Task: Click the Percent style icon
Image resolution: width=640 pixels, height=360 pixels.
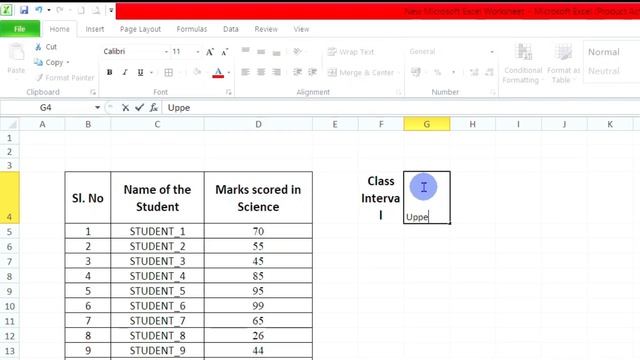Action: pos(438,73)
